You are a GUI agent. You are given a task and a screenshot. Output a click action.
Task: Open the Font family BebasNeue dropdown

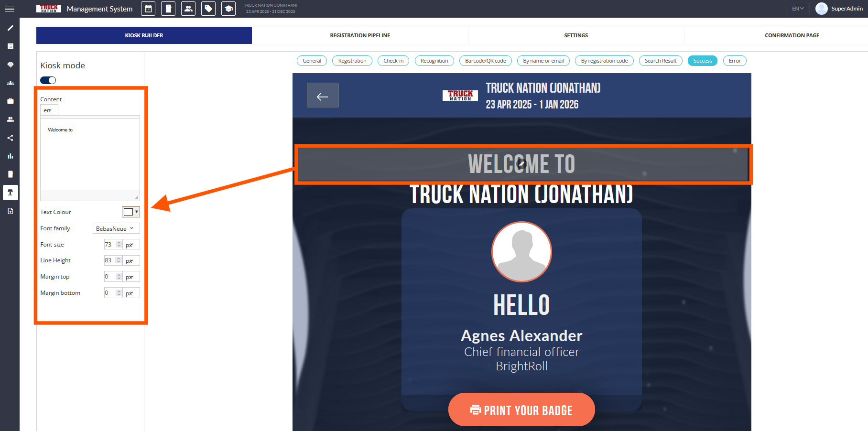point(116,228)
